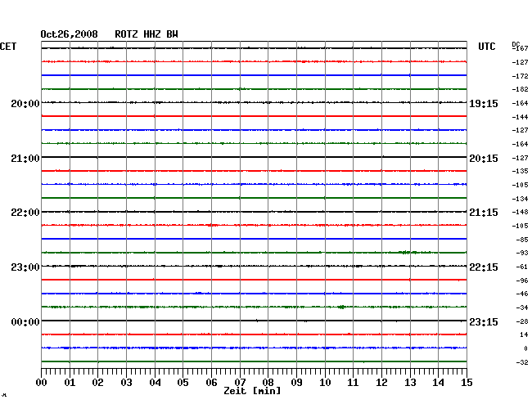Select DC value -135
The height and width of the screenshot is (404, 532).
[520, 171]
